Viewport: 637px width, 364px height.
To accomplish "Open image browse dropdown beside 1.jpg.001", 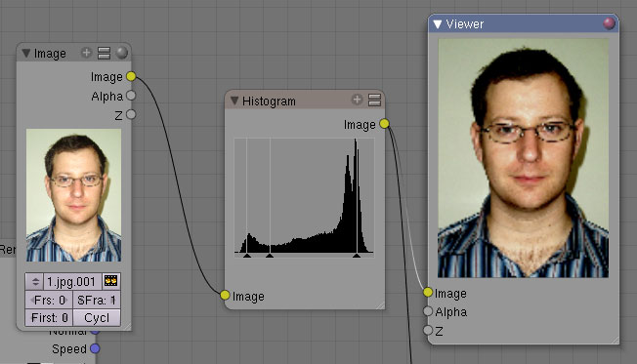I will (34, 281).
